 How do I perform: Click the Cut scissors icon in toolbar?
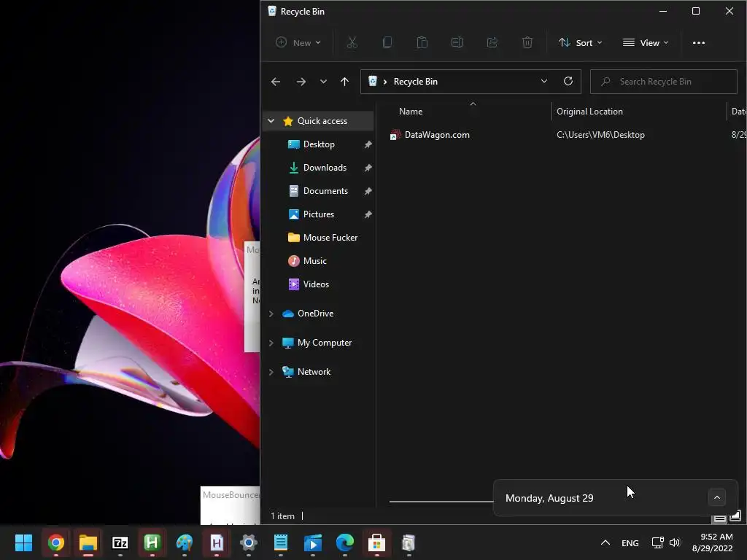click(352, 43)
